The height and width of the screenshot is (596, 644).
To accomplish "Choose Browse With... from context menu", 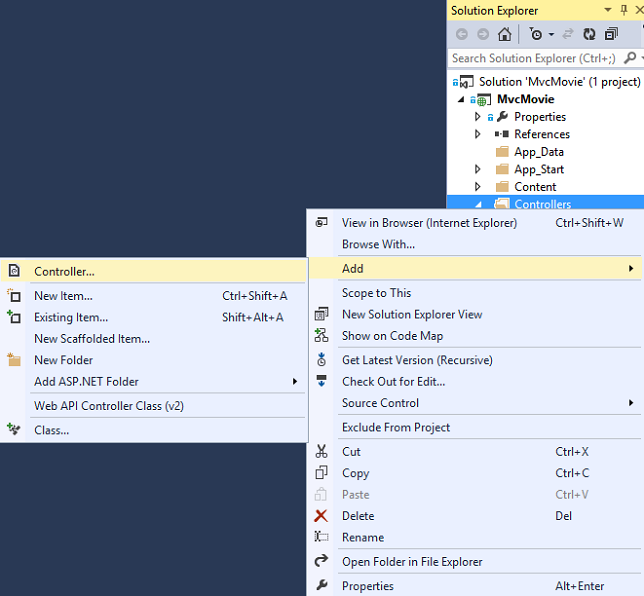I will [475, 244].
